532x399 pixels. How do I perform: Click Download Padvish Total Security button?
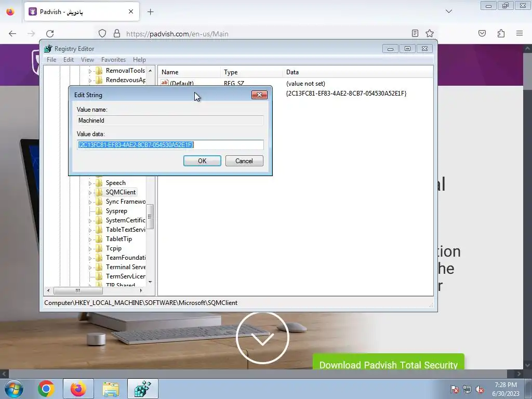[388, 362]
